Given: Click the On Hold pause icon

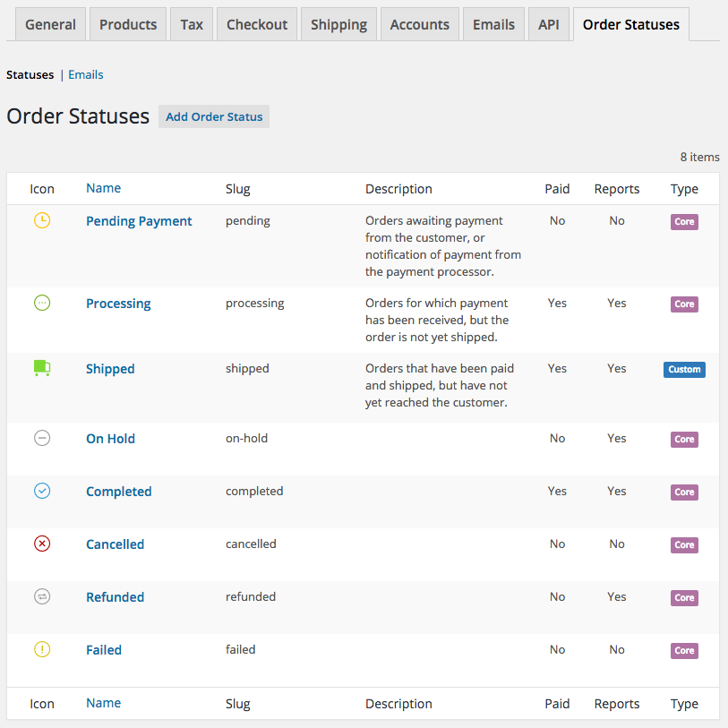Looking at the screenshot, I should coord(41,438).
